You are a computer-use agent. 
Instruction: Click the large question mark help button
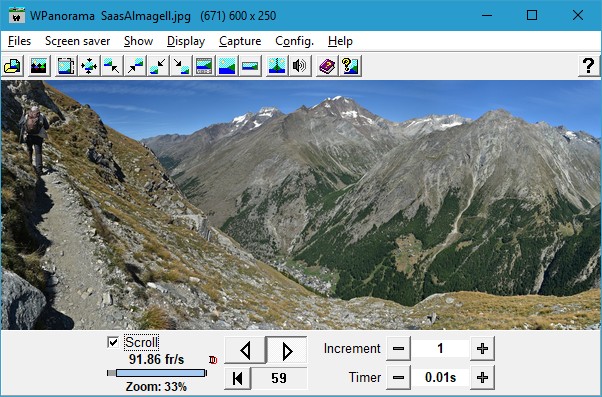[x=588, y=66]
